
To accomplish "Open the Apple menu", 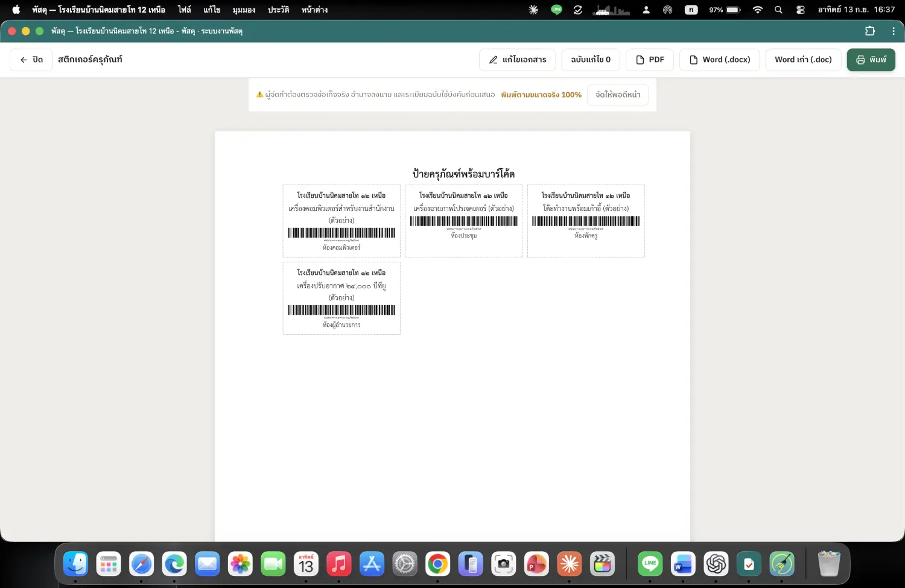I will point(16,10).
